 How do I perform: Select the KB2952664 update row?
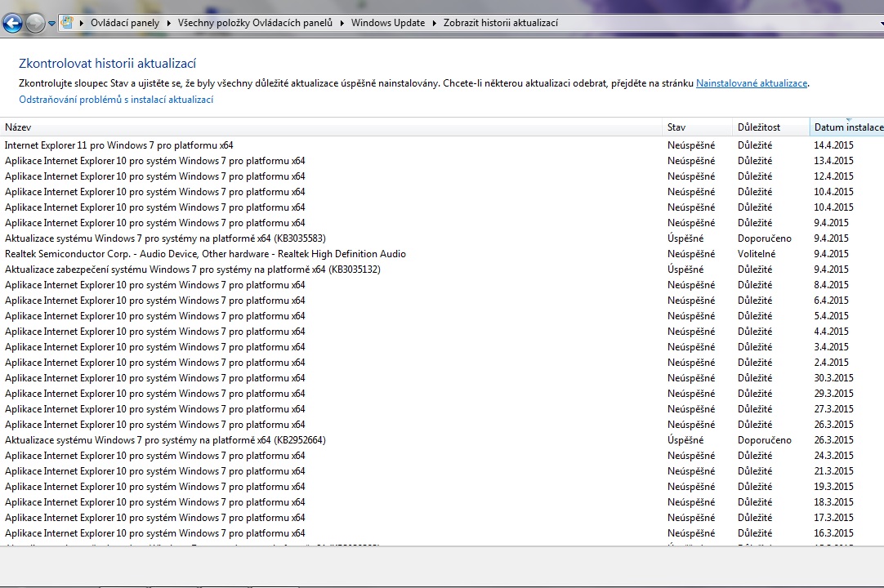click(x=442, y=439)
